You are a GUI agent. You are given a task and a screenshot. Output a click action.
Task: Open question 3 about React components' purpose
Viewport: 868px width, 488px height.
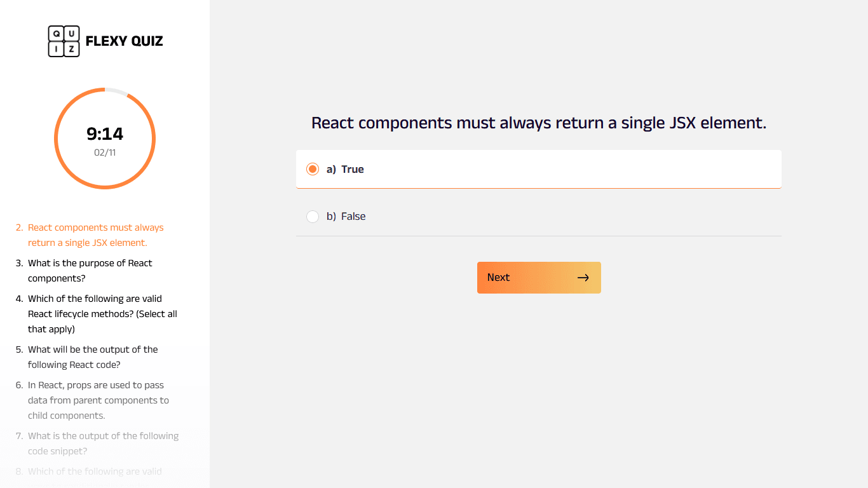tap(90, 270)
